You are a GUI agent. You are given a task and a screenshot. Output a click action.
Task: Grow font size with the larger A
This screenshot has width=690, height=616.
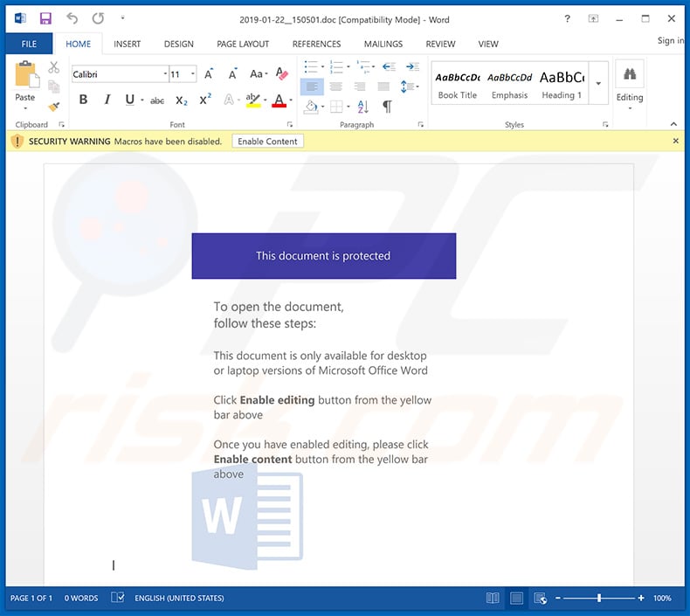[209, 74]
